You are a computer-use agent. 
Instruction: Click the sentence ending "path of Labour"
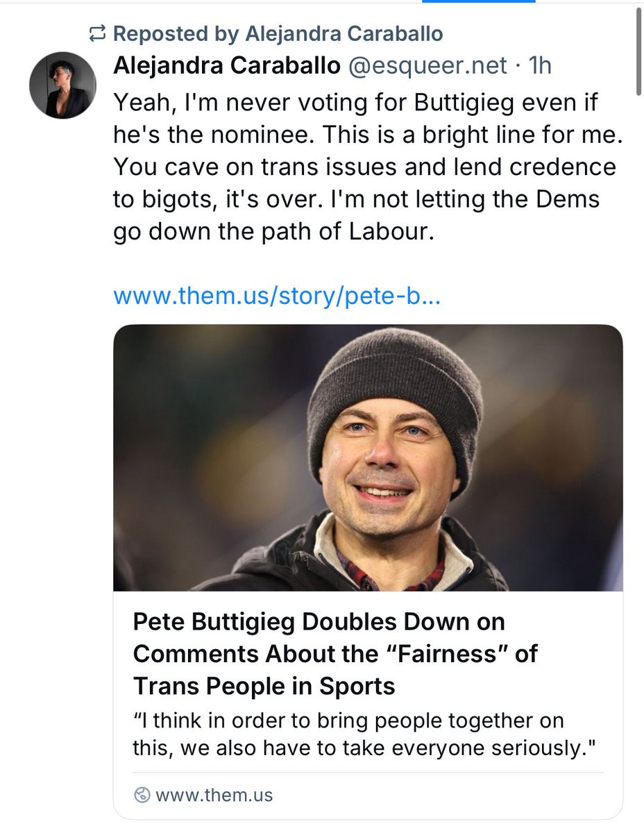273,231
